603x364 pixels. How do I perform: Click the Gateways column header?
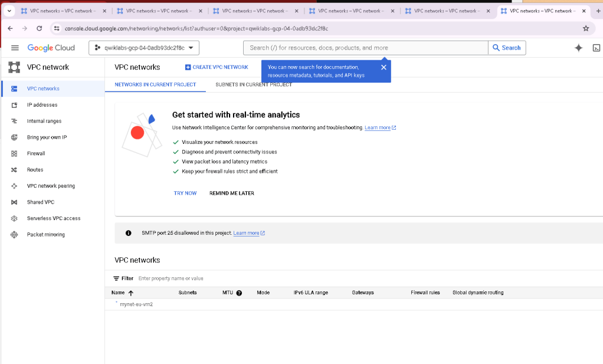(363, 293)
